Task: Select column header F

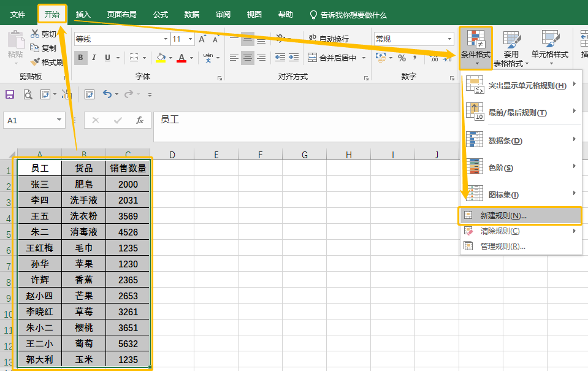Action: pos(260,155)
